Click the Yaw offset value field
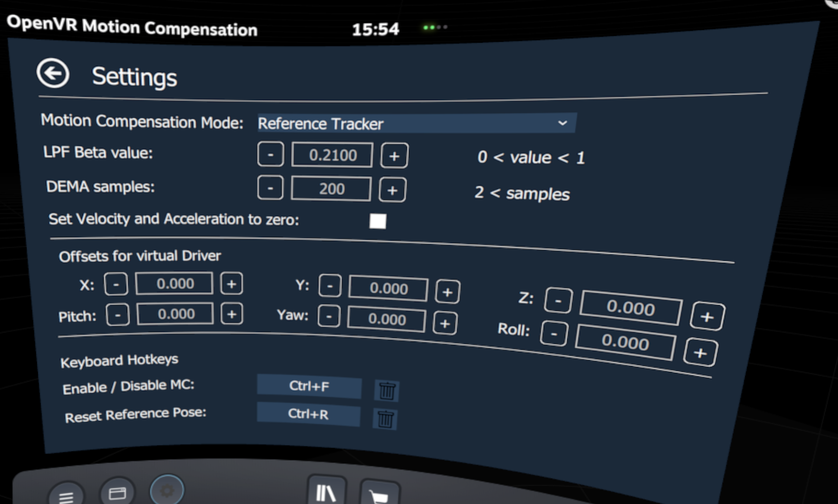Viewport: 838px width, 504px height. click(x=387, y=319)
